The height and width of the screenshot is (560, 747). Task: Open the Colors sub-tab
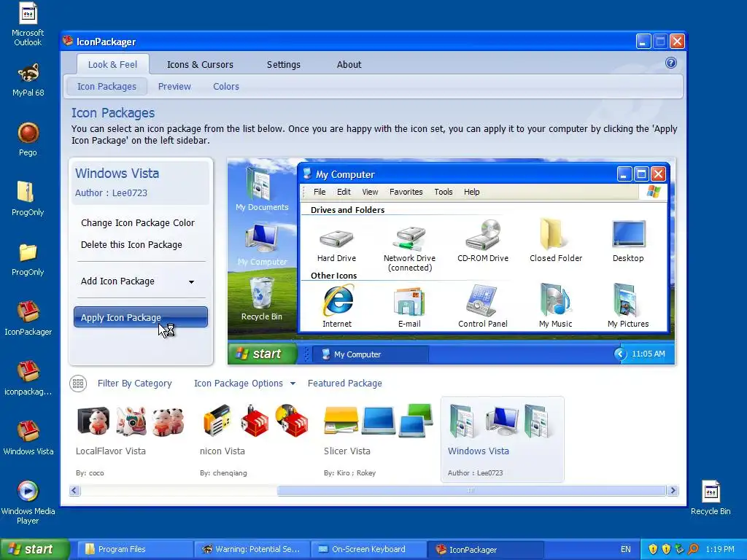tap(226, 86)
